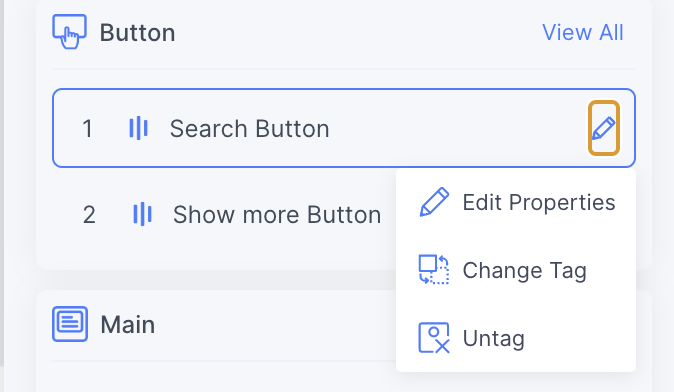Click the number 1 on the first row
This screenshot has height=392, width=674.
[87, 129]
